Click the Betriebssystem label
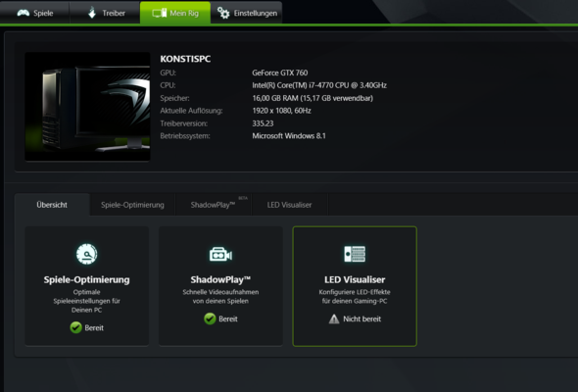 pyautogui.click(x=185, y=135)
